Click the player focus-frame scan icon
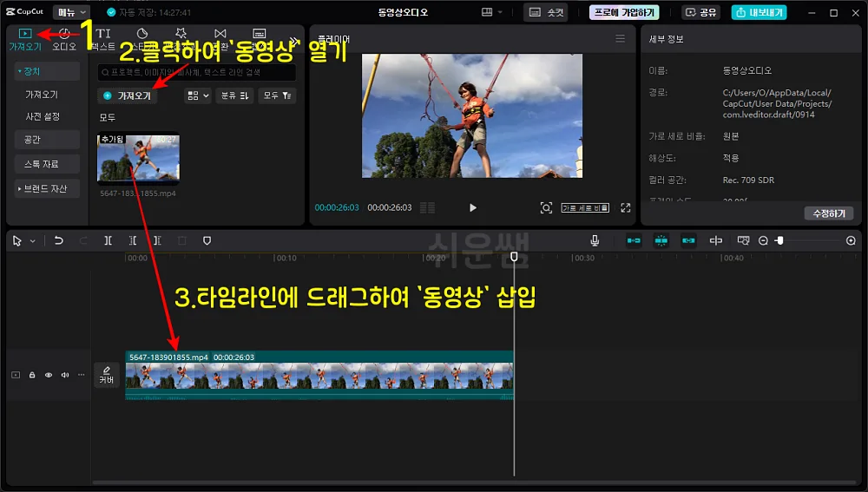The height and width of the screenshot is (492, 868). coord(546,208)
